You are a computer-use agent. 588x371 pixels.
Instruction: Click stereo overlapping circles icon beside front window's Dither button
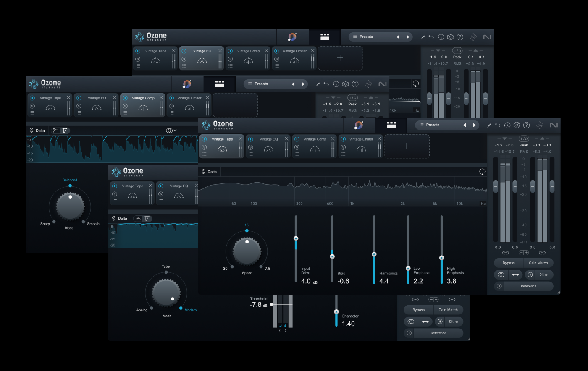[x=501, y=274]
